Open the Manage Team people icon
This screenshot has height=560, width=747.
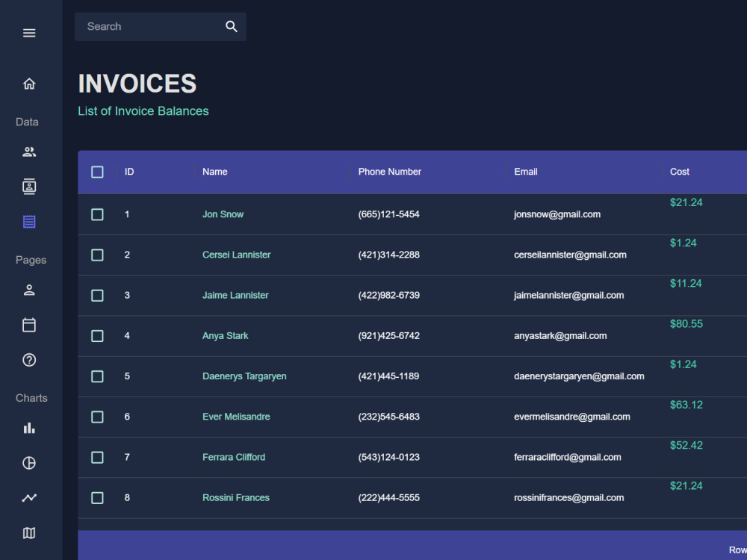pyautogui.click(x=29, y=152)
